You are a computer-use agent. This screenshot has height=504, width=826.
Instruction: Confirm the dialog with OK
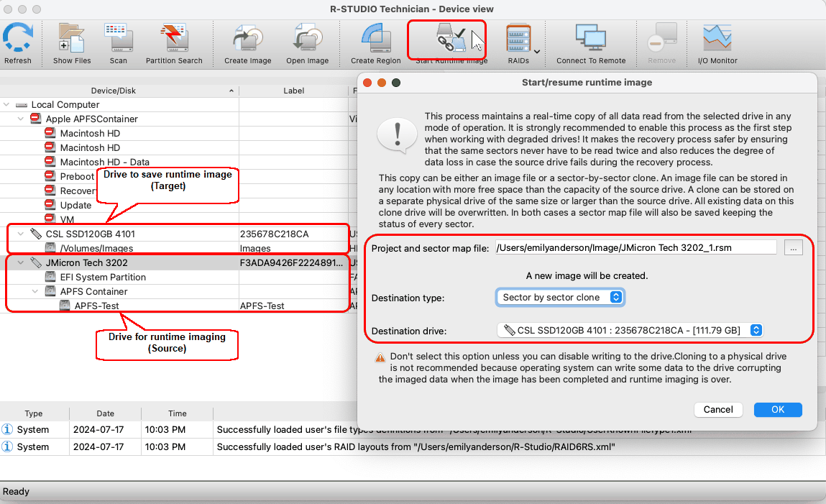tap(778, 410)
